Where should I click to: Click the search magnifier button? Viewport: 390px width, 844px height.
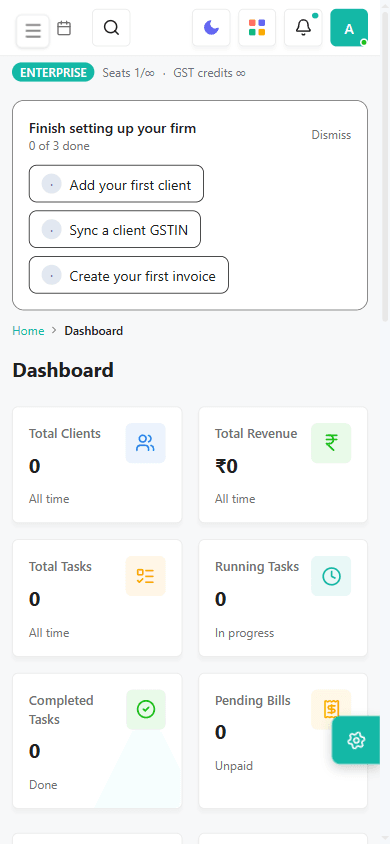coord(111,27)
